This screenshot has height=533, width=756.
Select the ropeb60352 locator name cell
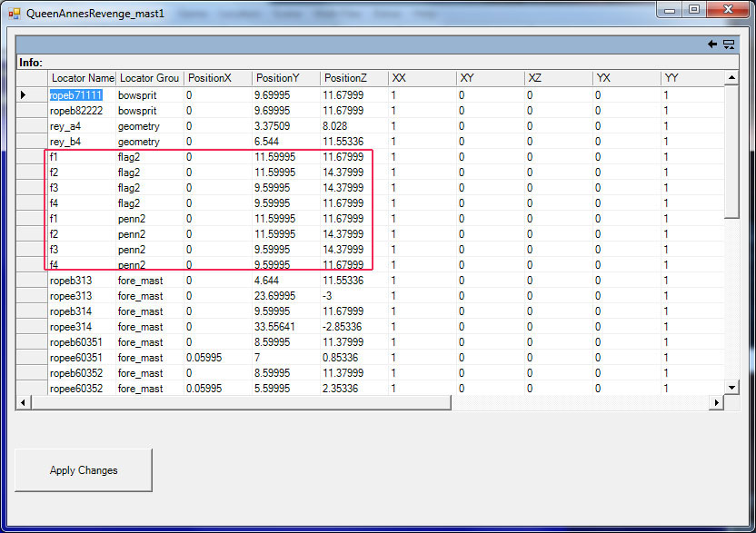click(82, 372)
